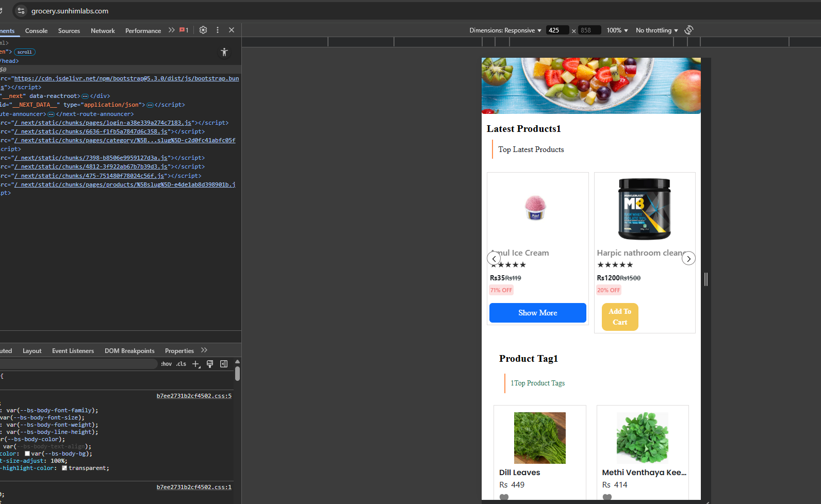This screenshot has height=504, width=821.
Task: Click the Harpic product star rating
Action: (x=615, y=265)
